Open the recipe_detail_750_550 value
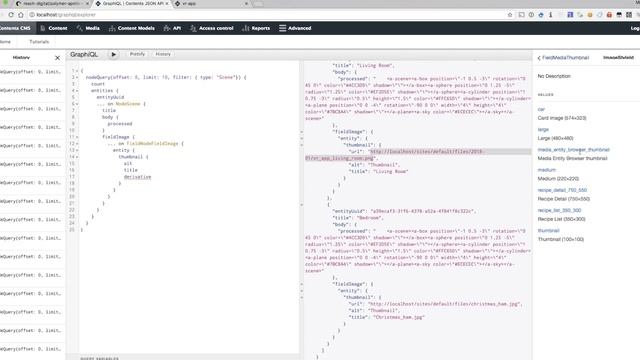 coord(562,190)
